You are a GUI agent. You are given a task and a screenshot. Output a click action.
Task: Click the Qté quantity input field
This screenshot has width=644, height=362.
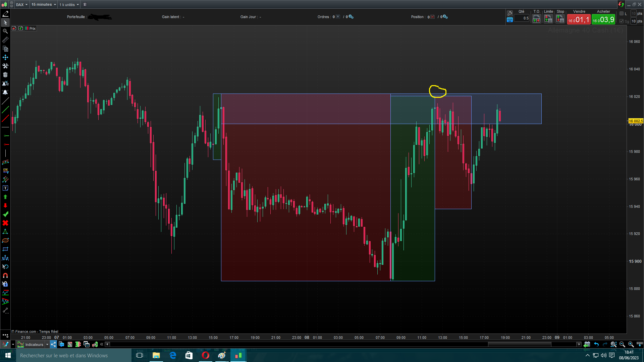tap(522, 18)
